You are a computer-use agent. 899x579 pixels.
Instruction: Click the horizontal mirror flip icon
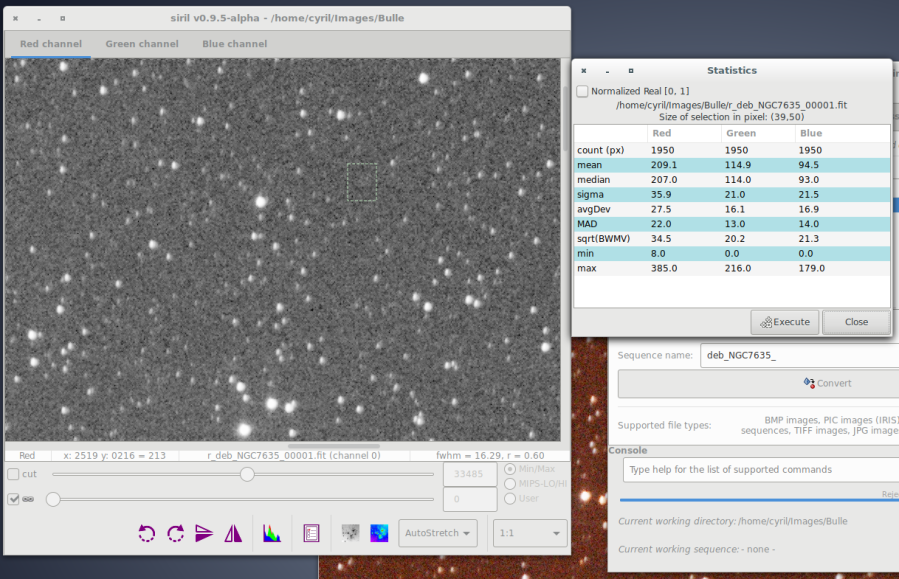click(x=233, y=533)
